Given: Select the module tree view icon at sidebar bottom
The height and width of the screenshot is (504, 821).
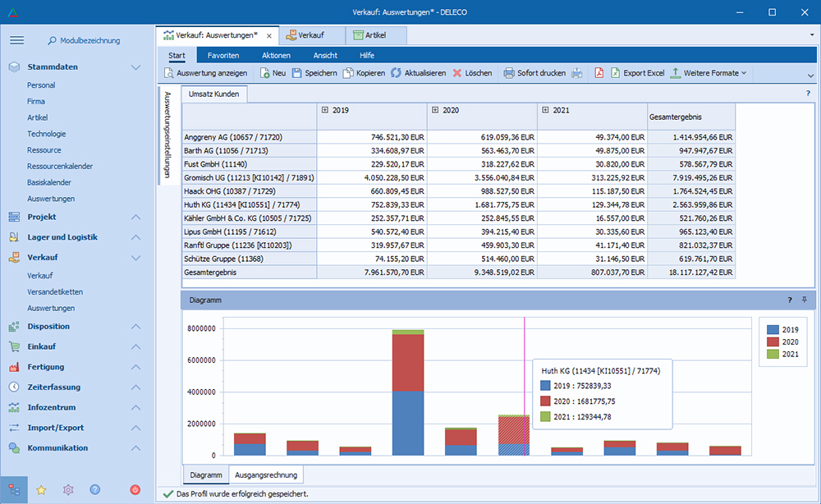Looking at the screenshot, I should tap(14, 490).
